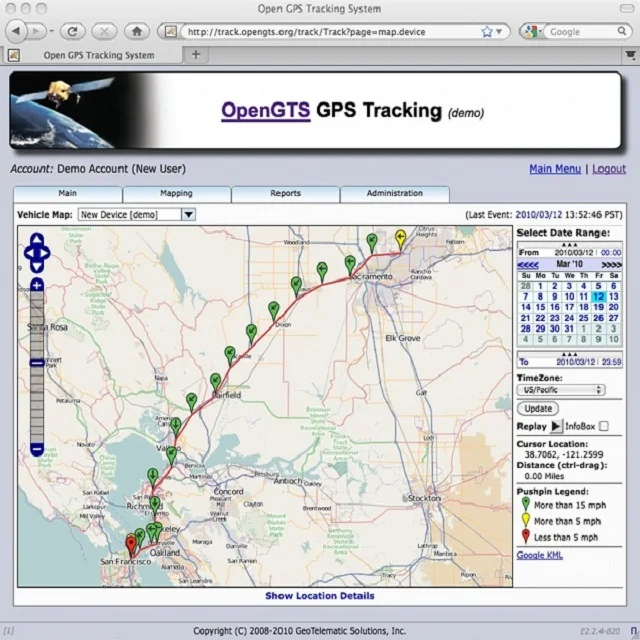This screenshot has height=640, width=640.
Task: Click the To date 2010/03/12 value
Action: 576,362
